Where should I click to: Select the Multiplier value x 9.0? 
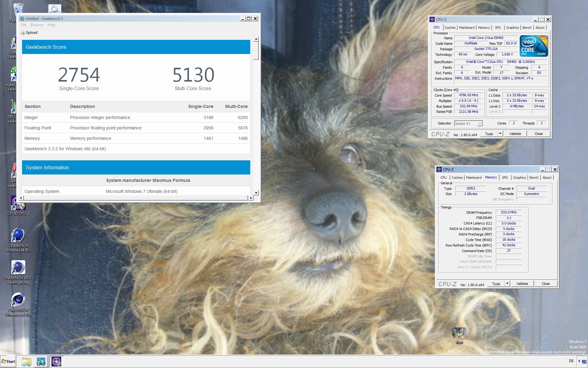[469, 101]
